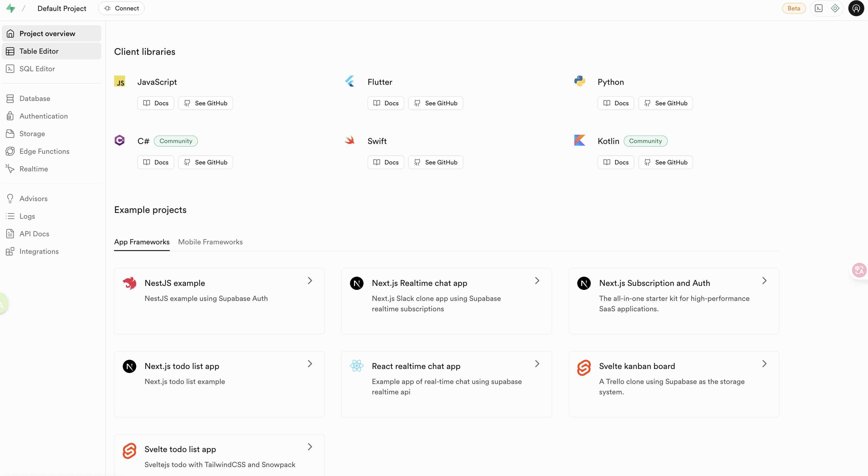Viewport: 868px width, 476px height.
Task: Open Svelte kanban board card arrow
Action: [764, 363]
